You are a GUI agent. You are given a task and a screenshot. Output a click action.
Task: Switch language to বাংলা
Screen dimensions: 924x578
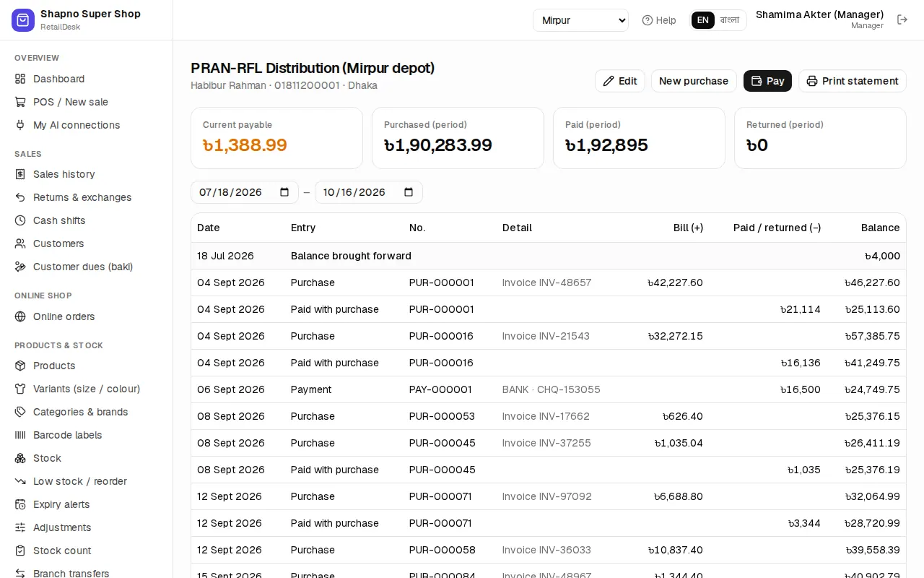(730, 20)
